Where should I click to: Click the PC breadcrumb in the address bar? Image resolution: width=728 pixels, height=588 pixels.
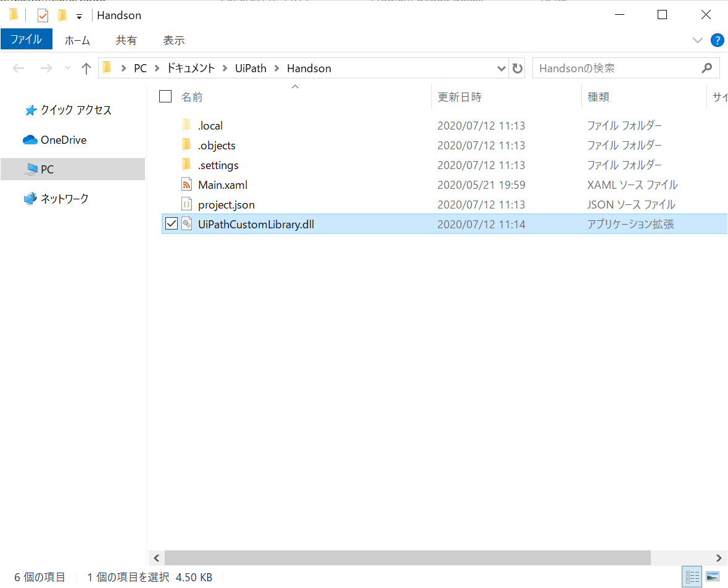tap(140, 68)
